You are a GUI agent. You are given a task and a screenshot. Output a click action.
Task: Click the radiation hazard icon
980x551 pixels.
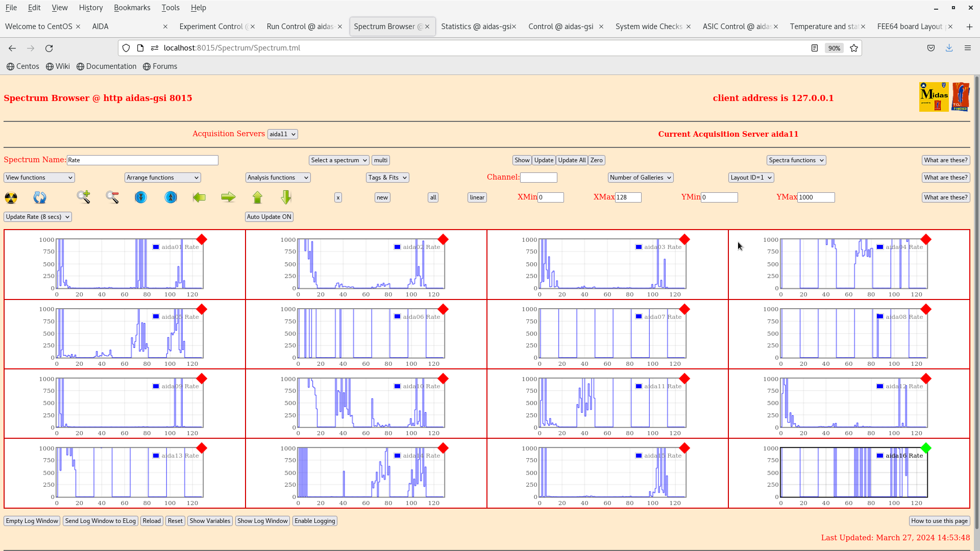11,197
